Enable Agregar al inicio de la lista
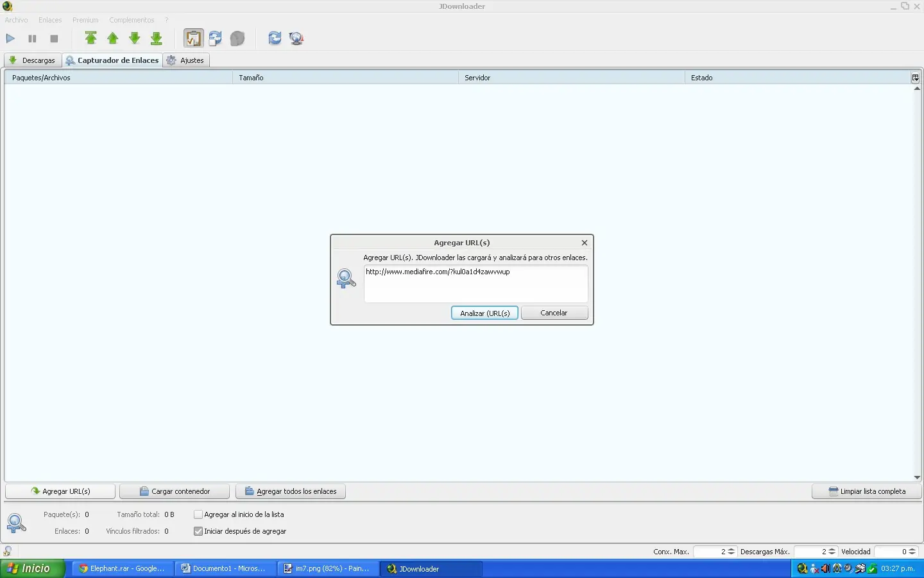This screenshot has height=578, width=924. pyautogui.click(x=198, y=514)
